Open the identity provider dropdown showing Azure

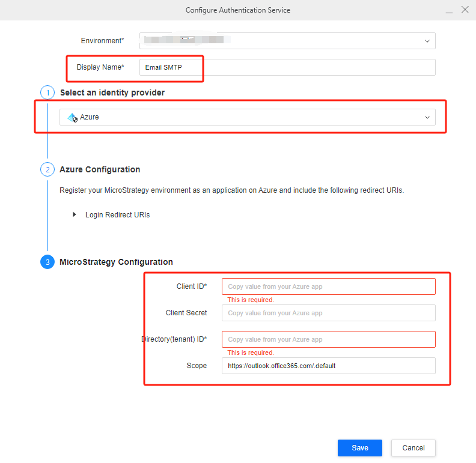(x=247, y=117)
